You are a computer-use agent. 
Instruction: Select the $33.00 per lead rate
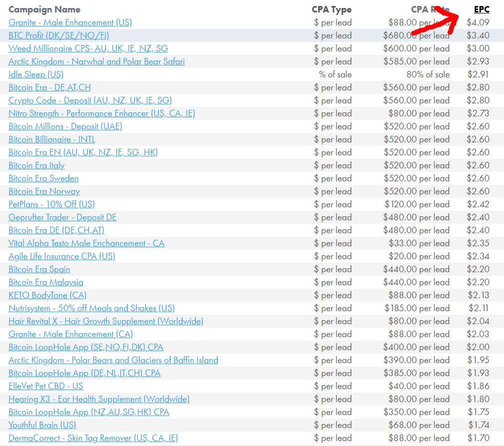click(x=419, y=243)
